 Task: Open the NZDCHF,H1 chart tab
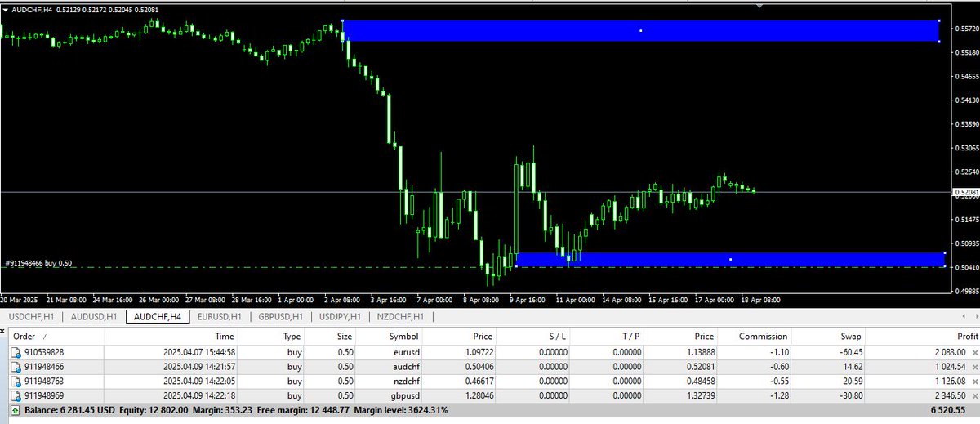(x=400, y=317)
